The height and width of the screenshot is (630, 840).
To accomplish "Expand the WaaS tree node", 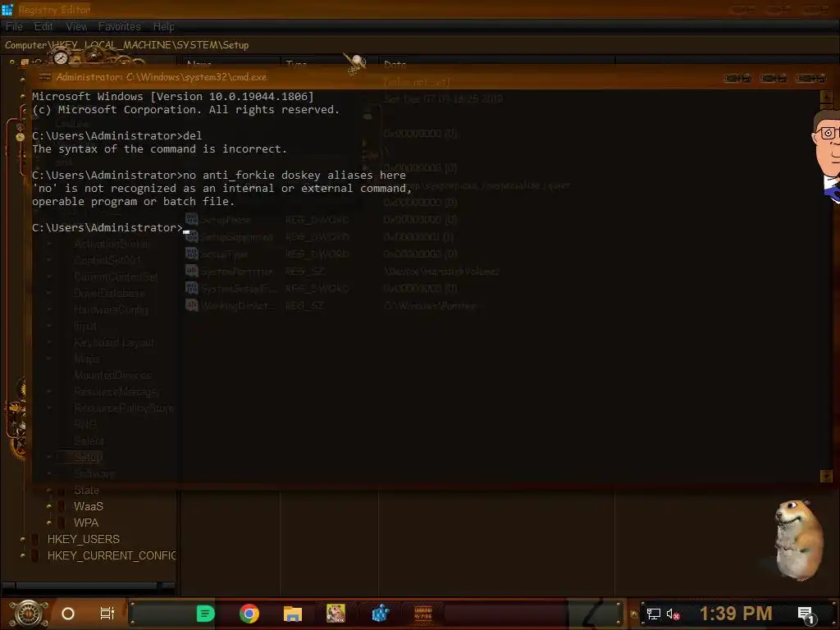I will point(48,506).
